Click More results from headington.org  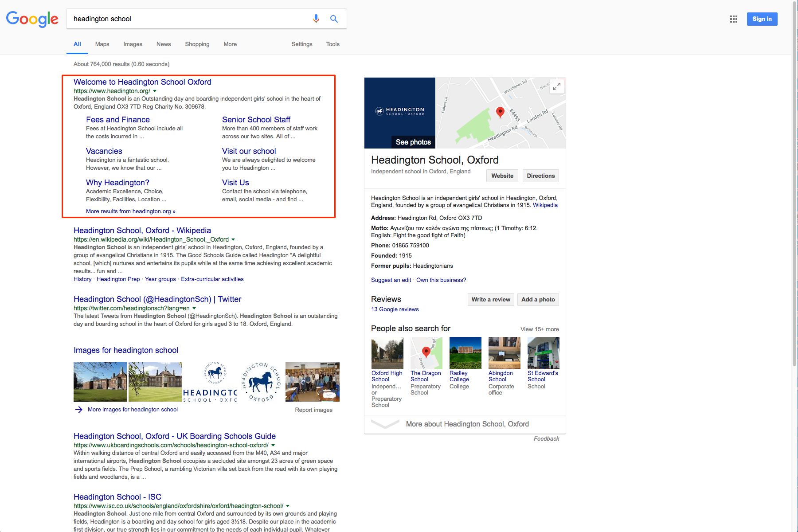[x=131, y=211]
